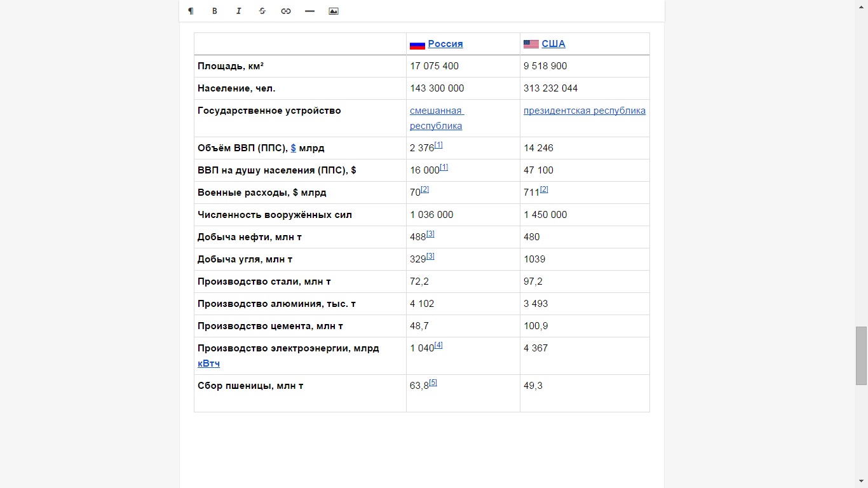Click the Добыча угля, млн т label

click(245, 259)
